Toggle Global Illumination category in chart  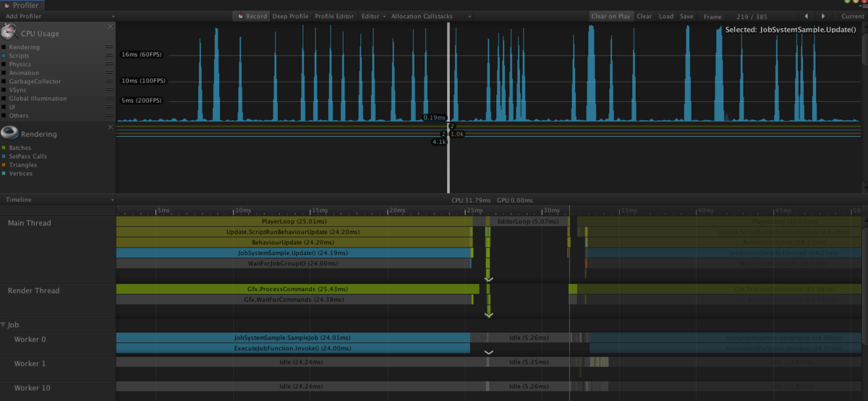4,98
